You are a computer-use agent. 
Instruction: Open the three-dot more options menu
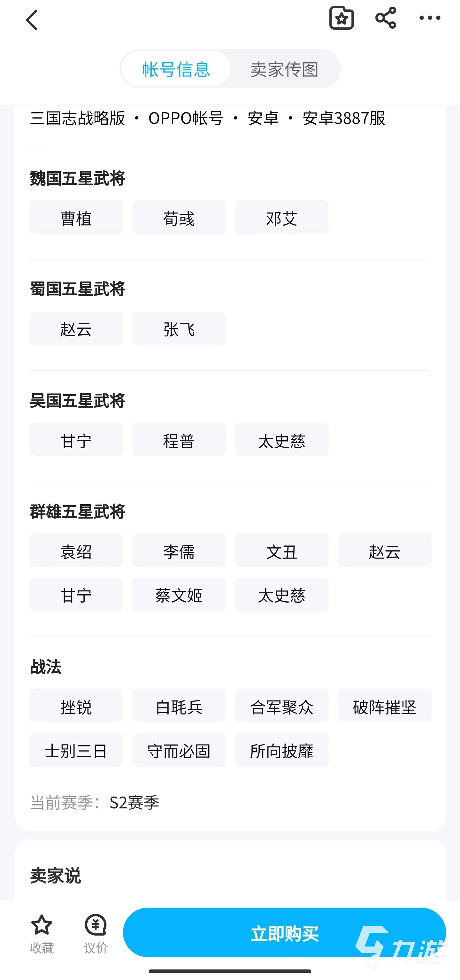click(430, 18)
